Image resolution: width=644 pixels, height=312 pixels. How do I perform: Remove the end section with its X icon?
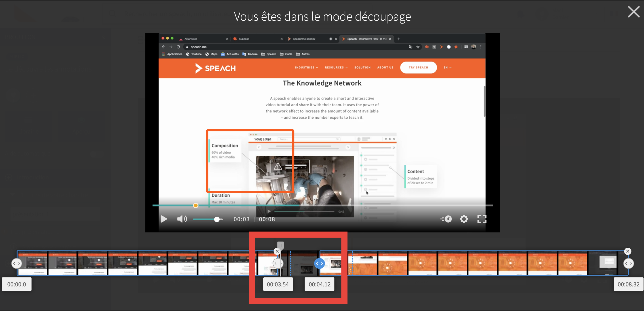(627, 251)
